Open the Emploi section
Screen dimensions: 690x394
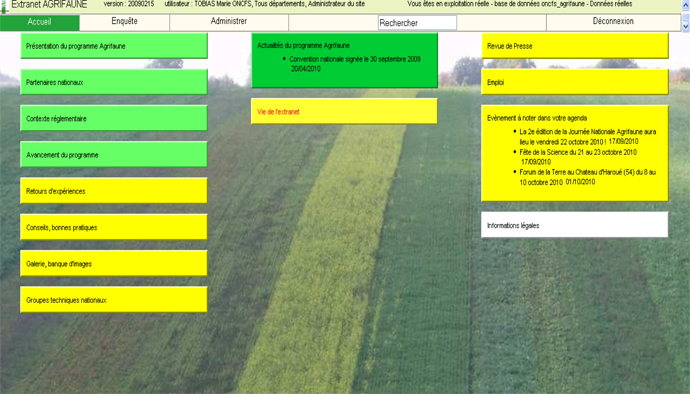click(575, 82)
